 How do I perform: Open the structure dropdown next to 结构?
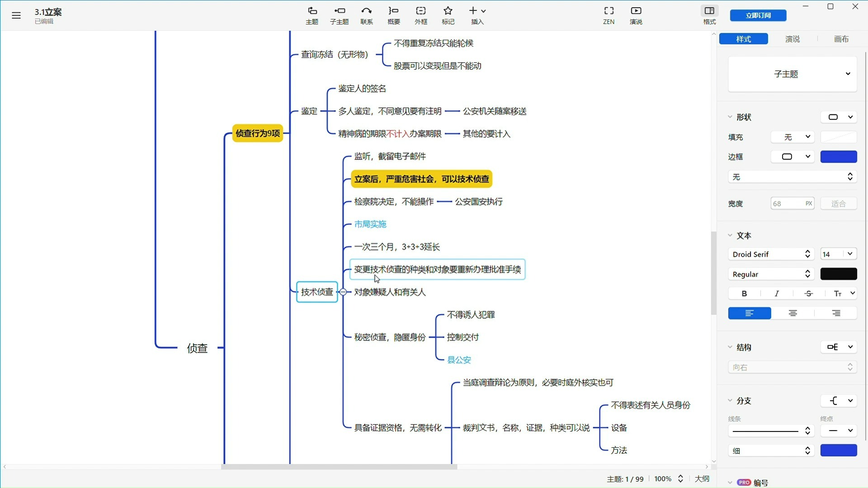(x=839, y=347)
